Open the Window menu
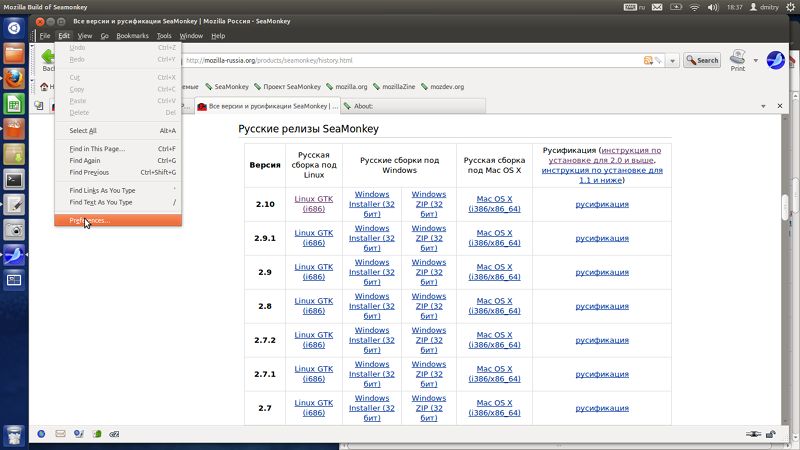Image resolution: width=800 pixels, height=450 pixels. (191, 36)
